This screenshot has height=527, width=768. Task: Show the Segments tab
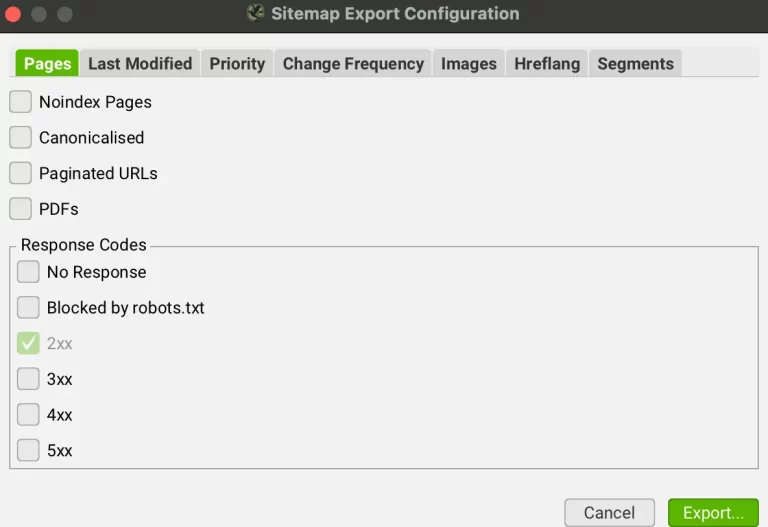(635, 64)
